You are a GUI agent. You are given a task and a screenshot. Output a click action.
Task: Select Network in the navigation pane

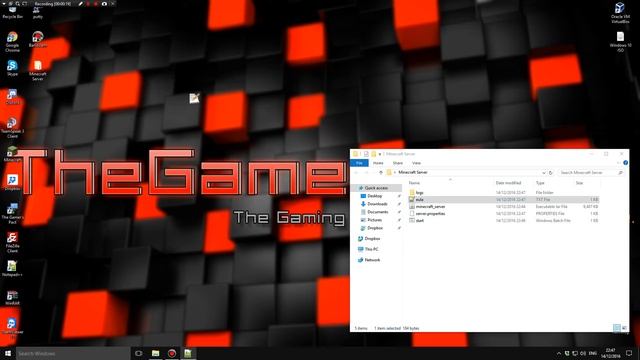point(371,260)
